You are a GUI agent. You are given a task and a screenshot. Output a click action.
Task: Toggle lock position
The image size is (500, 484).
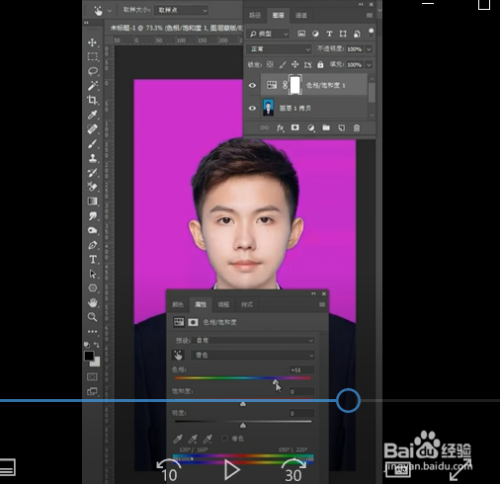pyautogui.click(x=295, y=64)
